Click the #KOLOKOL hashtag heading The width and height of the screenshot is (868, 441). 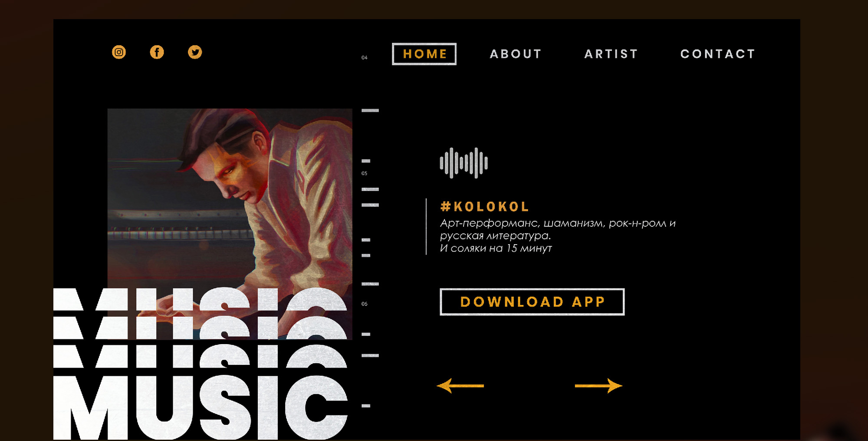[x=484, y=206]
